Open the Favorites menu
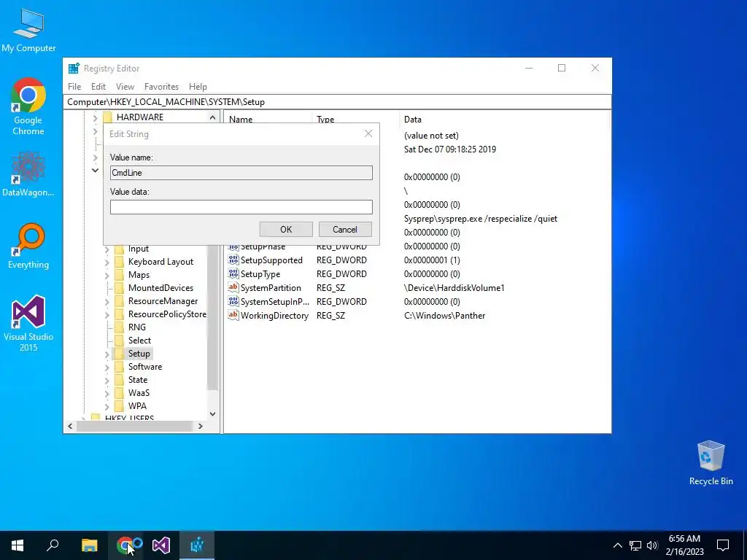 click(x=161, y=87)
